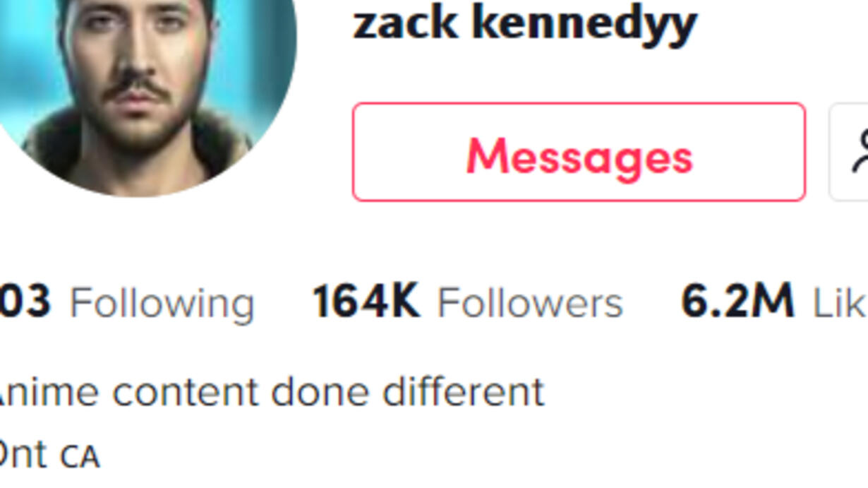Open Messages with zack kennedyy

579,152
